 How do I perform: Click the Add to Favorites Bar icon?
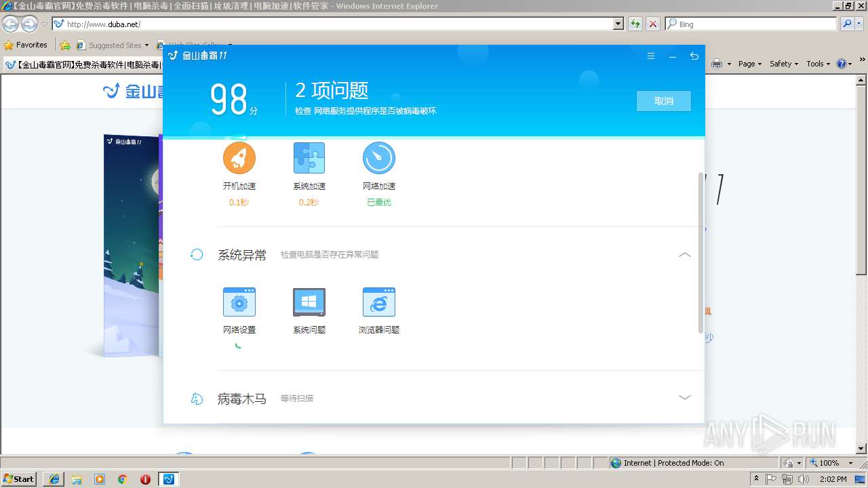point(65,45)
